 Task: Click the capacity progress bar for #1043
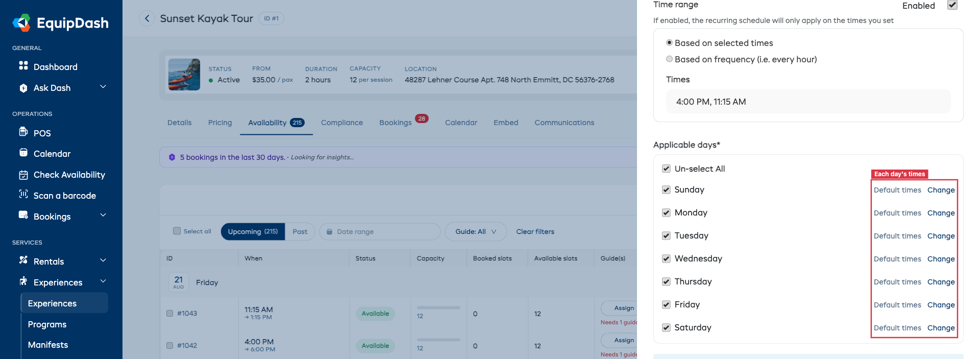pyautogui.click(x=438, y=307)
